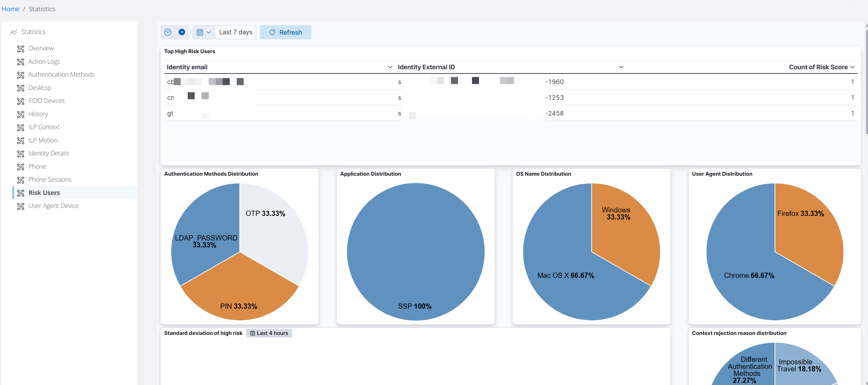Click the blue add filter plus icon

tap(182, 32)
